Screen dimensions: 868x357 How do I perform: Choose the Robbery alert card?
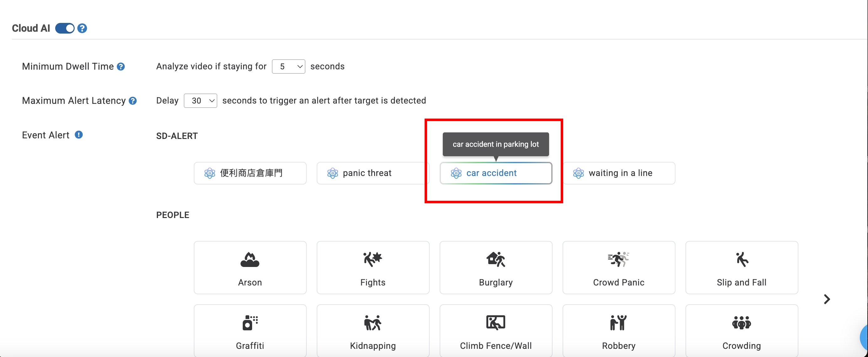(619, 330)
